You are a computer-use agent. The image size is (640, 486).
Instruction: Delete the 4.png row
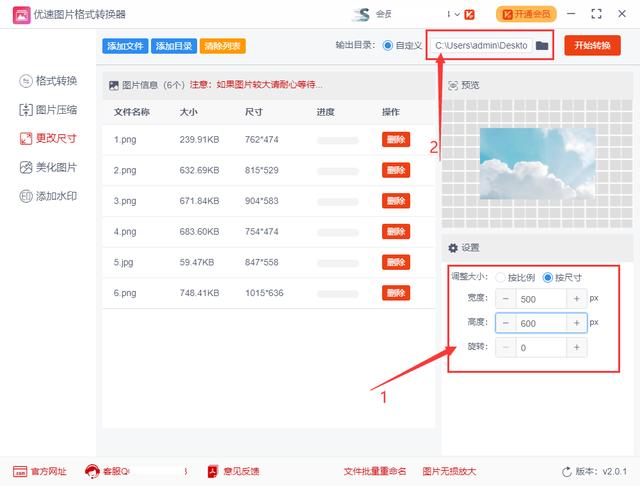[396, 231]
